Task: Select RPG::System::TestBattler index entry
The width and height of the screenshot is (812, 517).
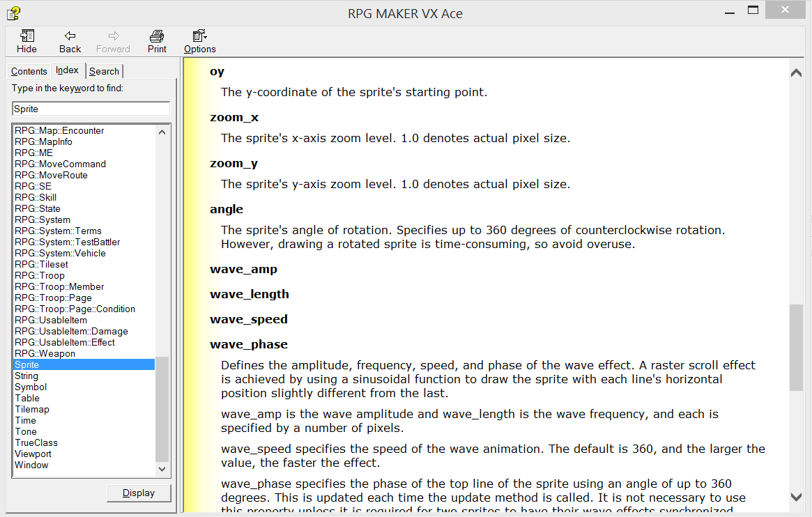Action: point(68,242)
